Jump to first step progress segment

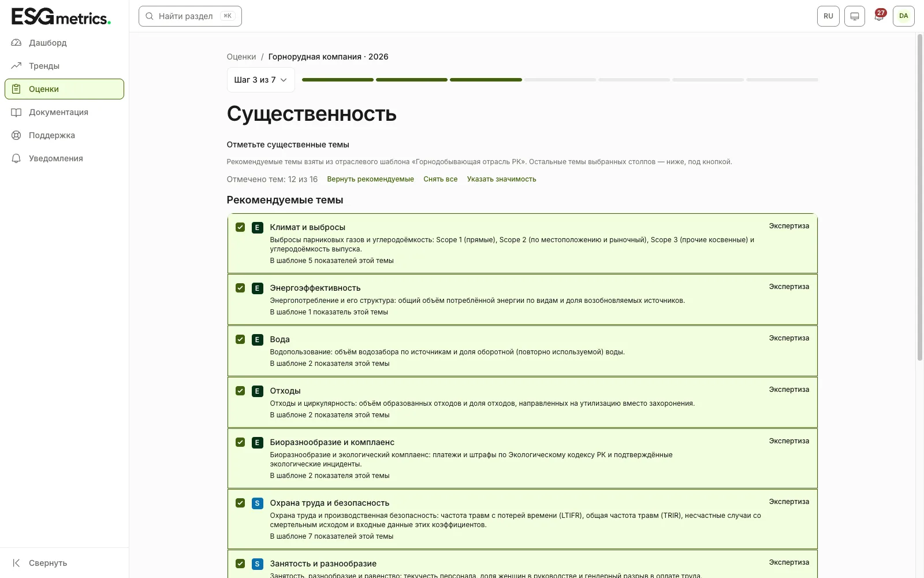(x=337, y=80)
